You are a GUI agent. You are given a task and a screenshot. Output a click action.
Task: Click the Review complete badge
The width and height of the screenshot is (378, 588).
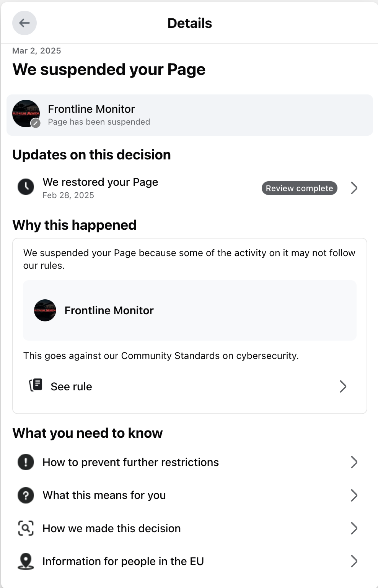(x=299, y=188)
